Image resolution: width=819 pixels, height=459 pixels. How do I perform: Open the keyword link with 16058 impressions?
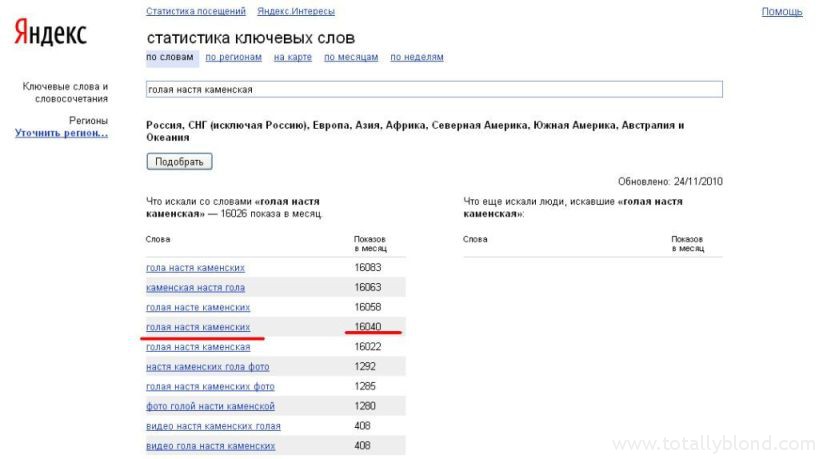point(198,308)
